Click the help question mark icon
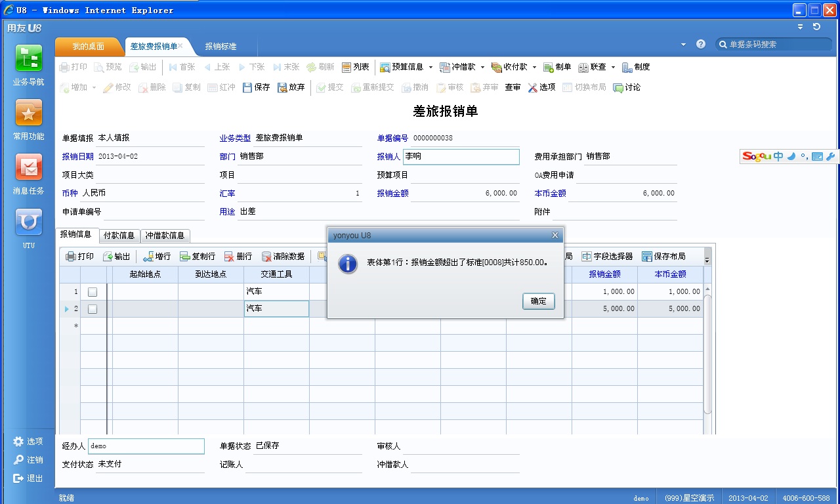This screenshot has width=840, height=504. pos(701,44)
